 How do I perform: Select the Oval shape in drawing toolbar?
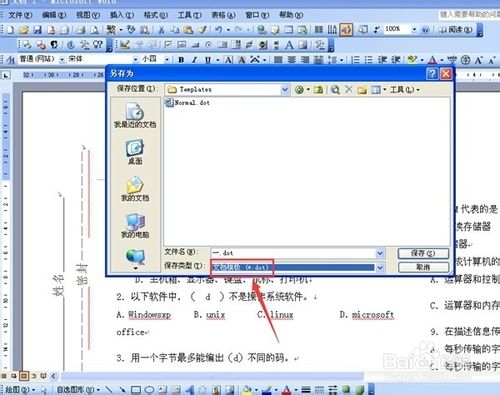[149, 389]
